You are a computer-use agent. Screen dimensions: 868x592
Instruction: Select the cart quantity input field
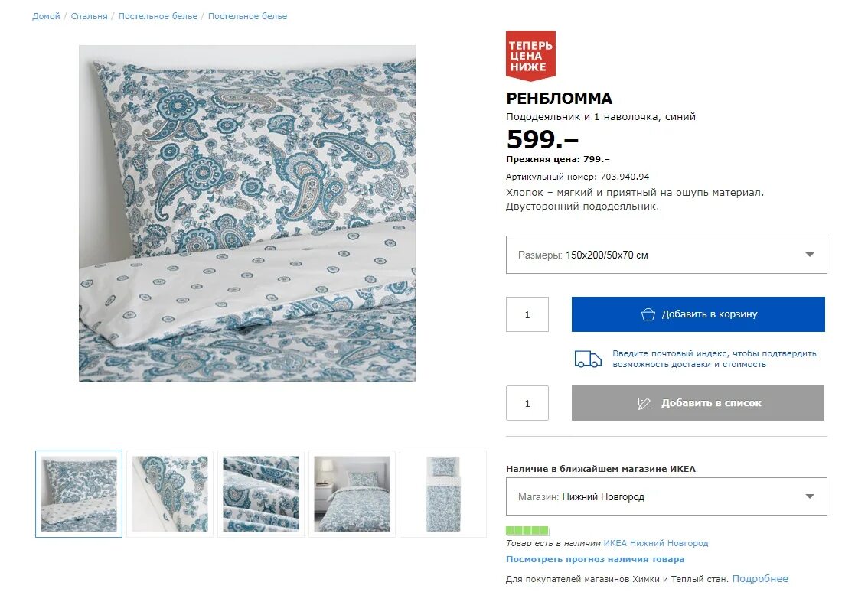pos(527,314)
